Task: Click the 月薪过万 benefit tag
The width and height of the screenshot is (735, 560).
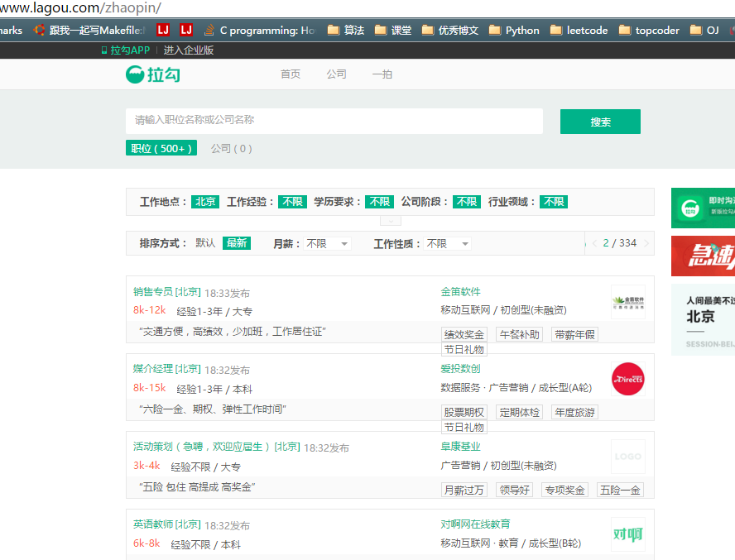Action: click(x=464, y=491)
